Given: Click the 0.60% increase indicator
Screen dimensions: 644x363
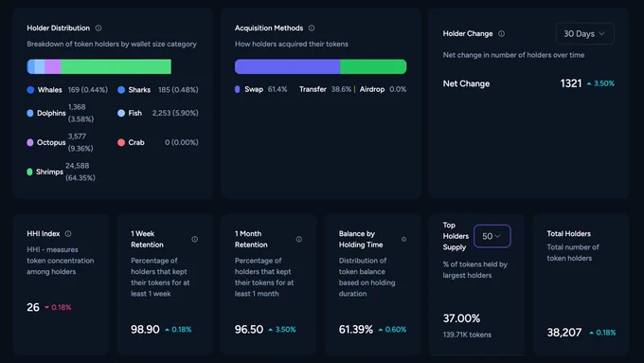Looking at the screenshot, I should click(392, 329).
